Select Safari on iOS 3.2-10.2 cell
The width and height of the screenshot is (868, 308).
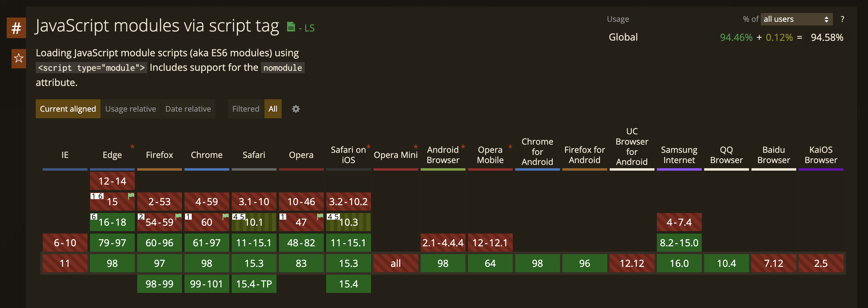coord(348,202)
